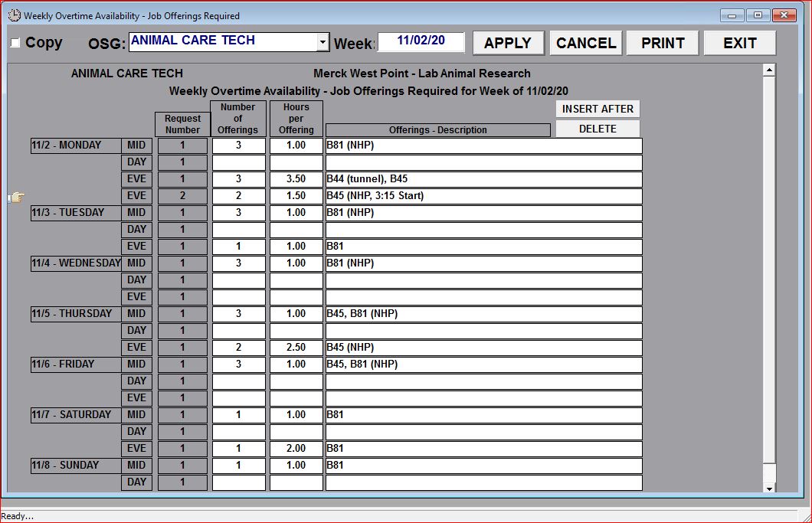The width and height of the screenshot is (812, 523).
Task: Click Saturday EVE number of offerings field
Action: tap(238, 449)
